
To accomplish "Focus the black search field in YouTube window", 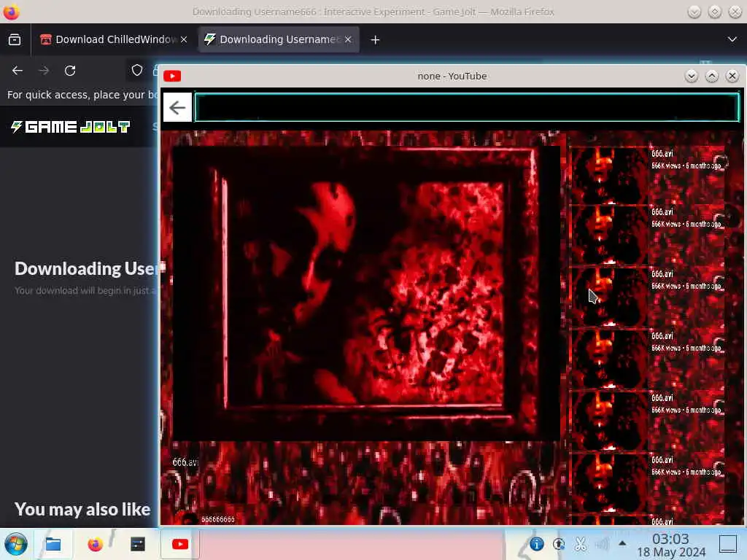I will pyautogui.click(x=467, y=108).
